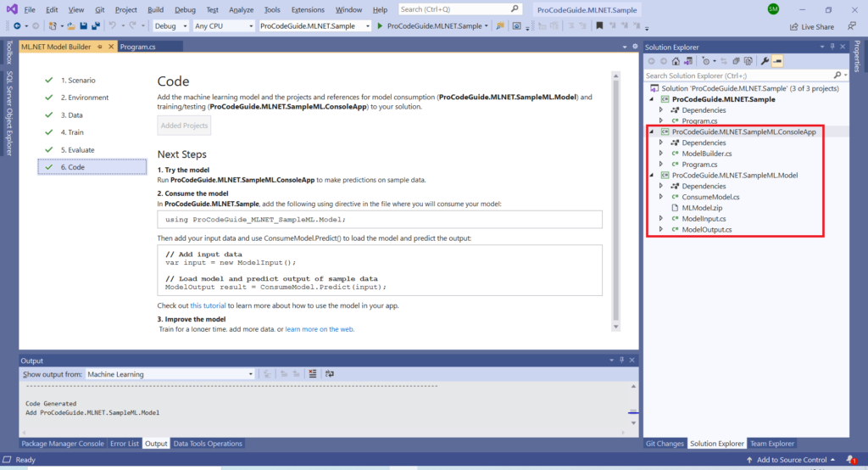Open the Debug configuration dropdown
This screenshot has width=868, height=470.
170,26
